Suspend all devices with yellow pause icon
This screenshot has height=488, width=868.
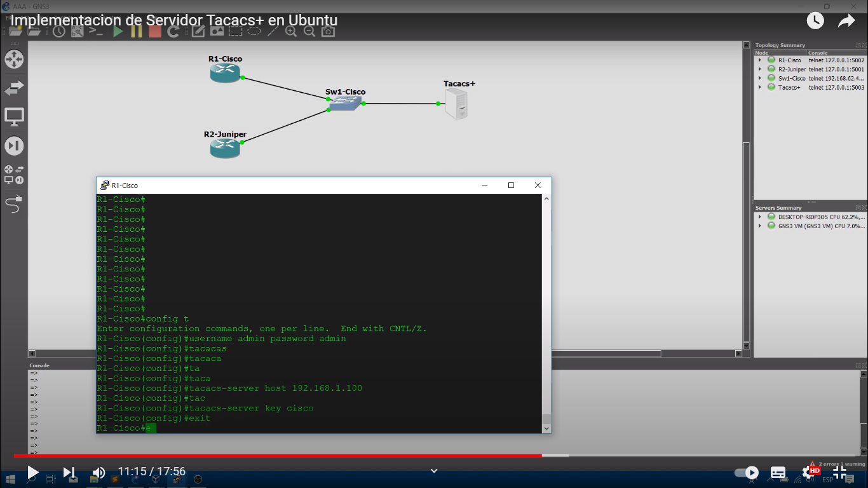136,31
